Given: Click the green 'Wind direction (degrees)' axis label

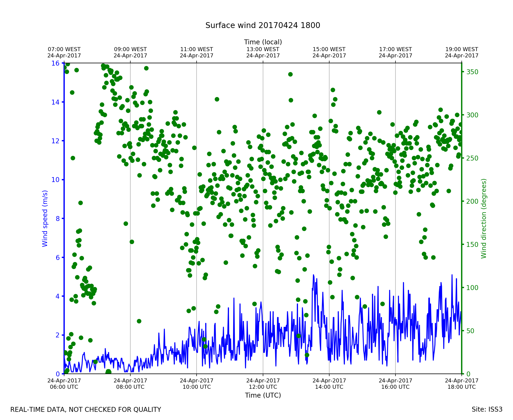Looking at the screenshot, I should point(484,218).
